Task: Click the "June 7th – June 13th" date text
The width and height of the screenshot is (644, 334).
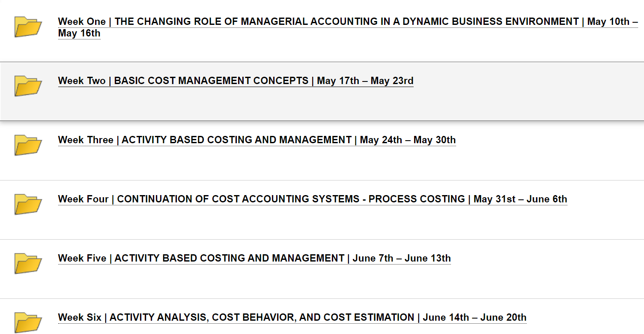Action: coord(402,258)
